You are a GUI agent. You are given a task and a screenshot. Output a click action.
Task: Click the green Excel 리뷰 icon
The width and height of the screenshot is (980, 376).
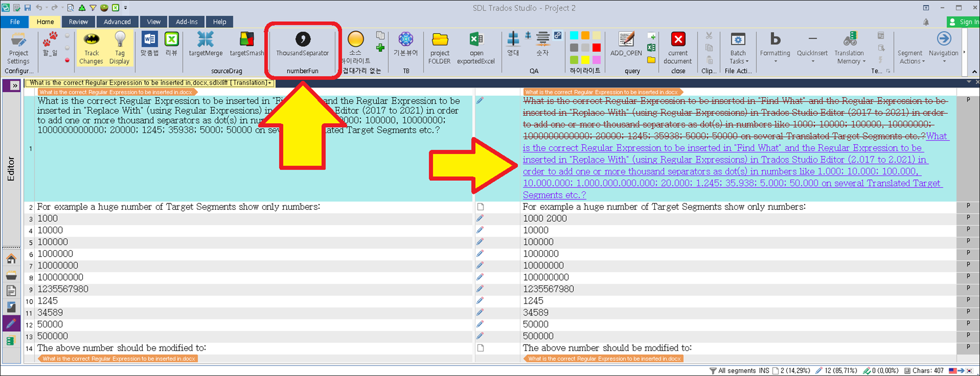pos(171,39)
